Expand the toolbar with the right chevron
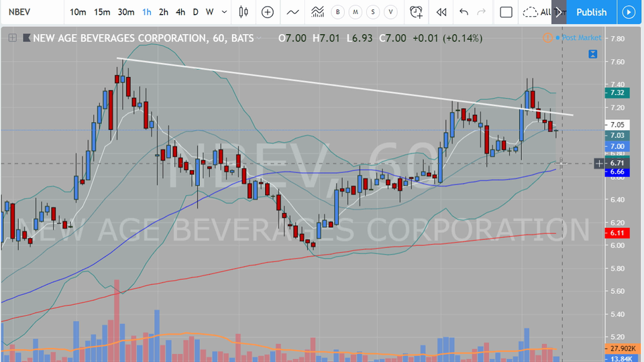 pyautogui.click(x=559, y=12)
